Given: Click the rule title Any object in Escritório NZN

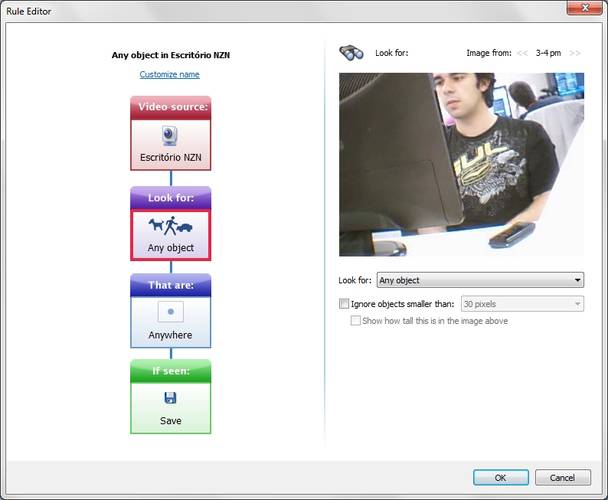Looking at the screenshot, I should 171,55.
